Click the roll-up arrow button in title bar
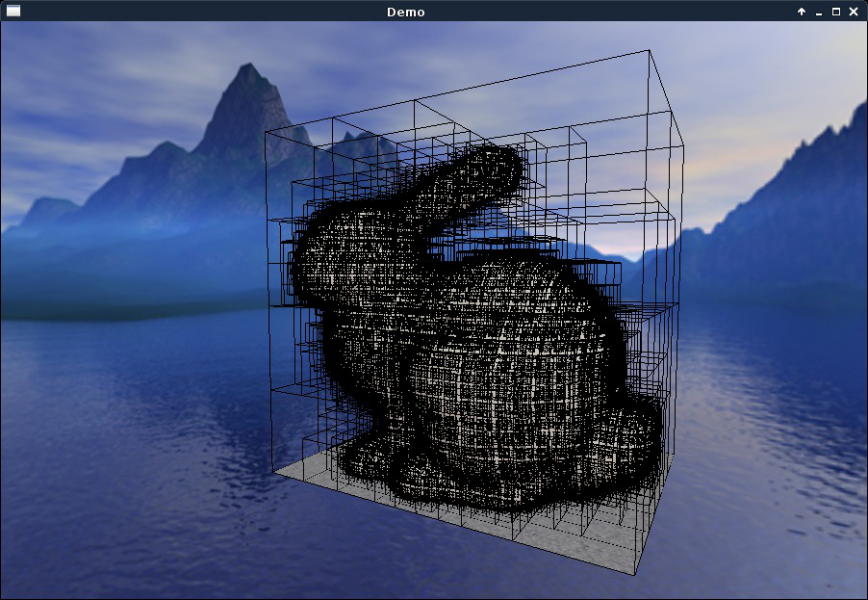Viewport: 868px width, 600px height. pyautogui.click(x=802, y=12)
